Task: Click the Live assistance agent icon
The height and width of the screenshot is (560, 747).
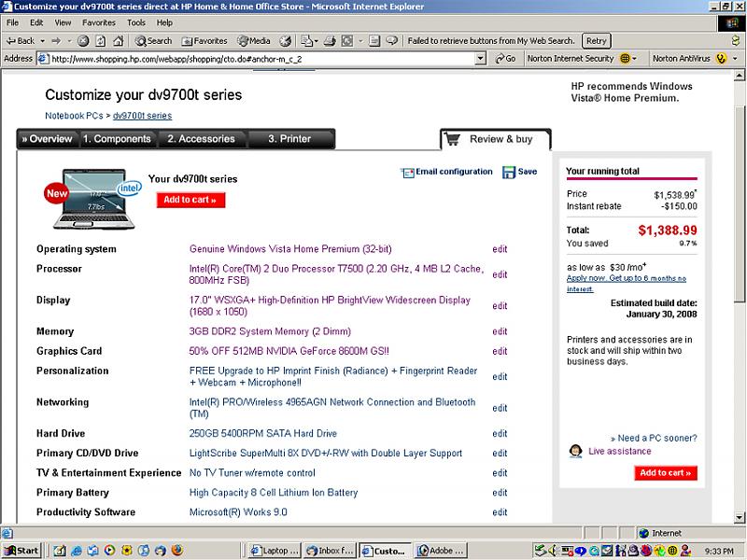Action: coord(575,451)
